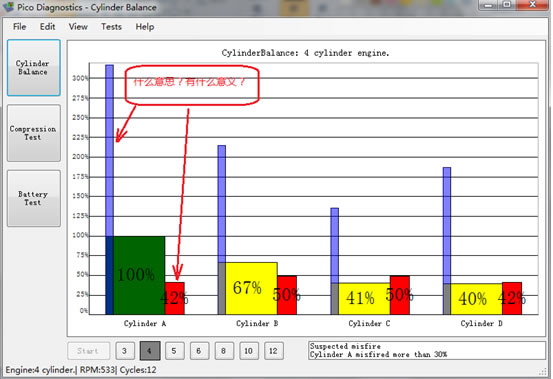Toggle the selected 4 cylinder button
The height and width of the screenshot is (379, 553).
pyautogui.click(x=150, y=351)
